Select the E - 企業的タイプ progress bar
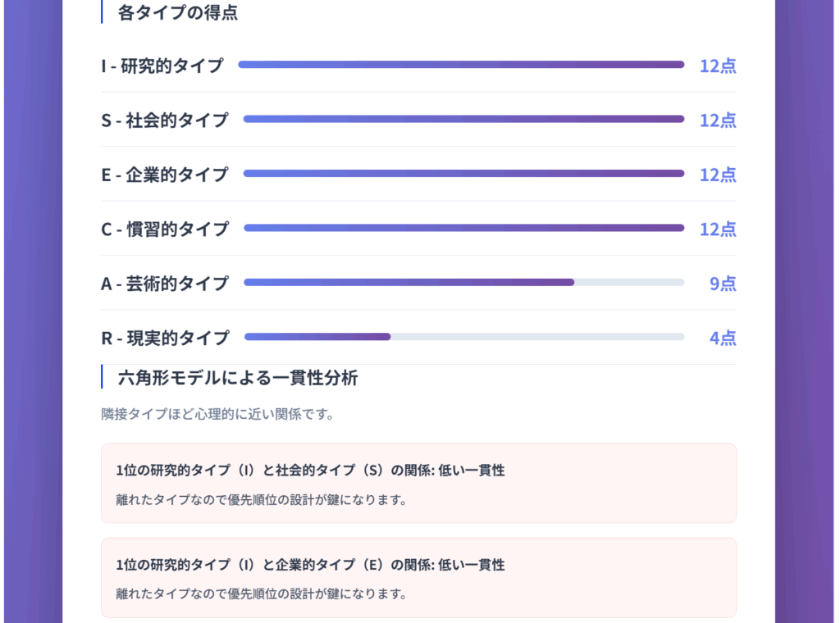The image size is (840, 623). 463,174
